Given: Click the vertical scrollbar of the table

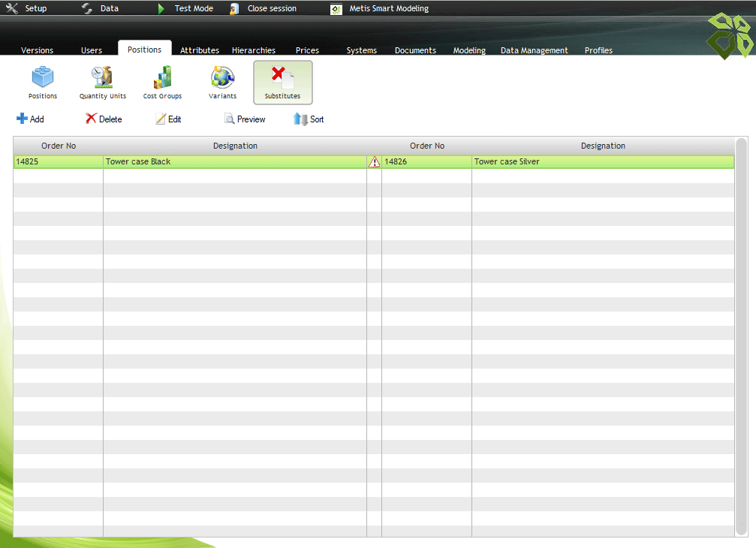Looking at the screenshot, I should [741, 336].
